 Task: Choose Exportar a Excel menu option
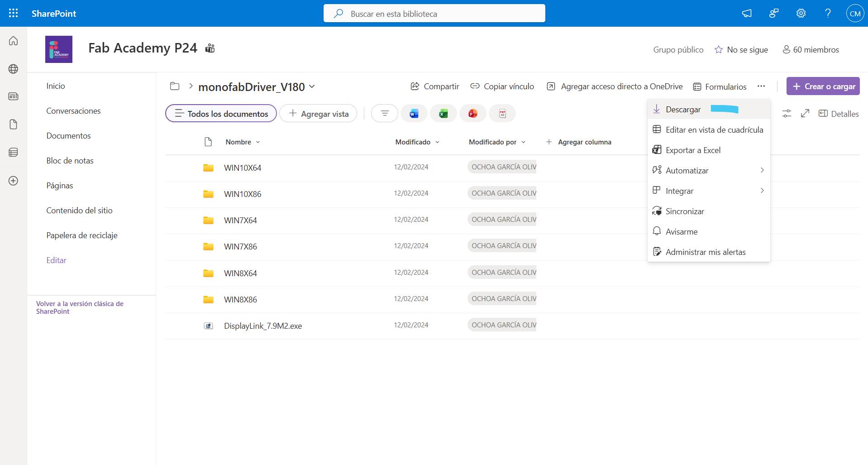pyautogui.click(x=692, y=150)
